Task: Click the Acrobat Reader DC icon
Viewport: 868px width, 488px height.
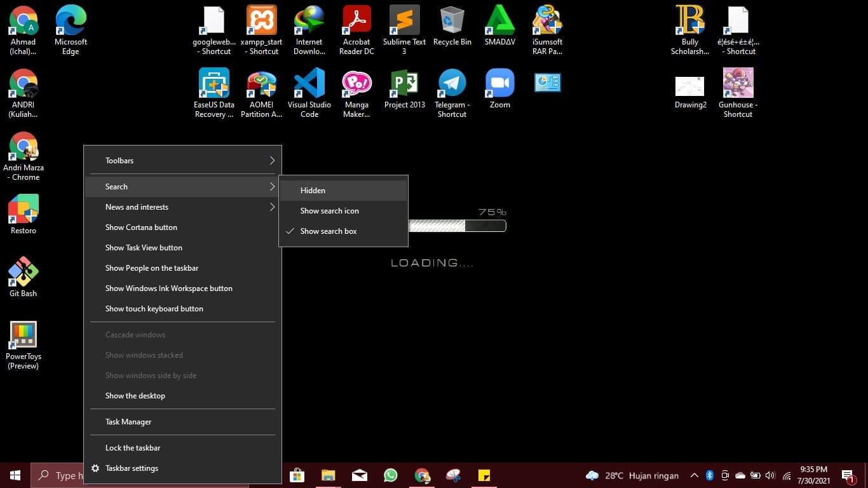Action: click(x=356, y=22)
